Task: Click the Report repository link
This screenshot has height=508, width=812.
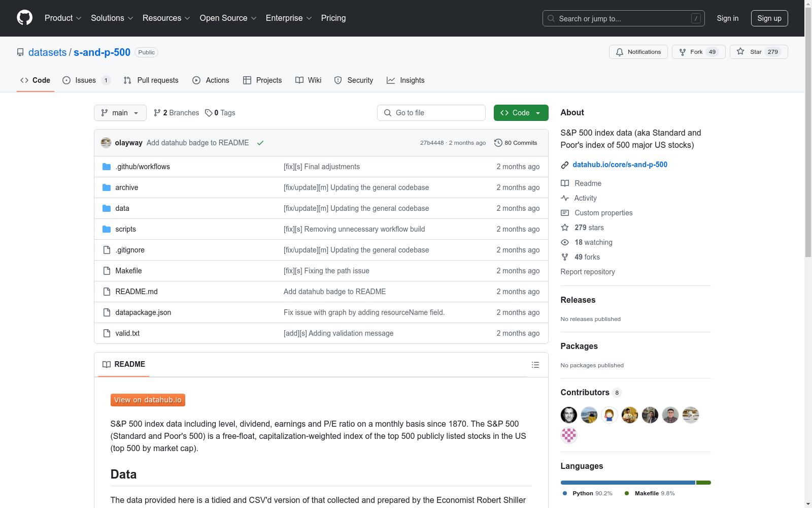Action: coord(588,272)
